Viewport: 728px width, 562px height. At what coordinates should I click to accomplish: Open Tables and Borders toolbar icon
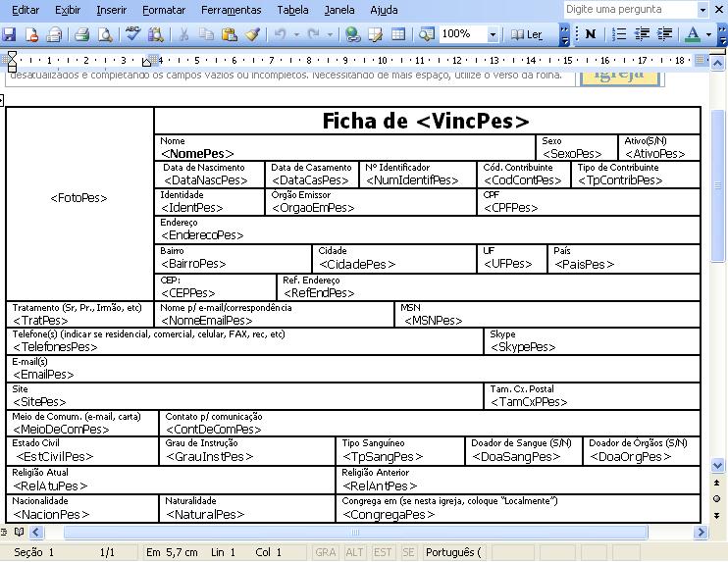375,34
